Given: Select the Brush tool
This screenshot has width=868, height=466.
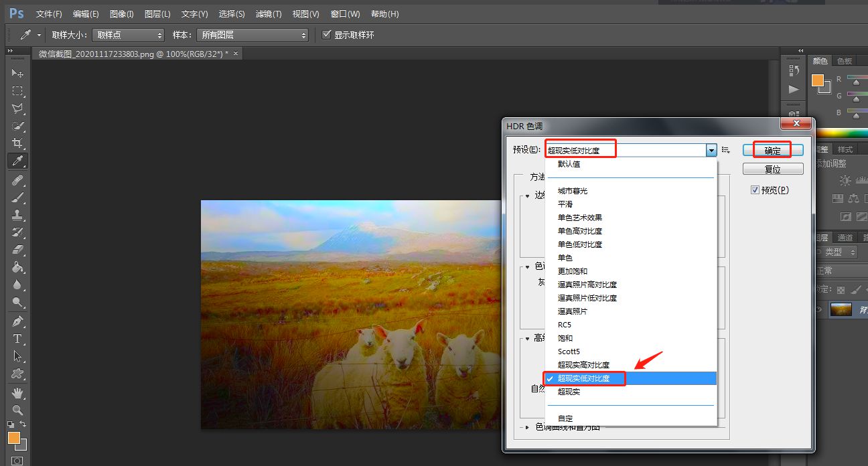Looking at the screenshot, I should pyautogui.click(x=17, y=198).
